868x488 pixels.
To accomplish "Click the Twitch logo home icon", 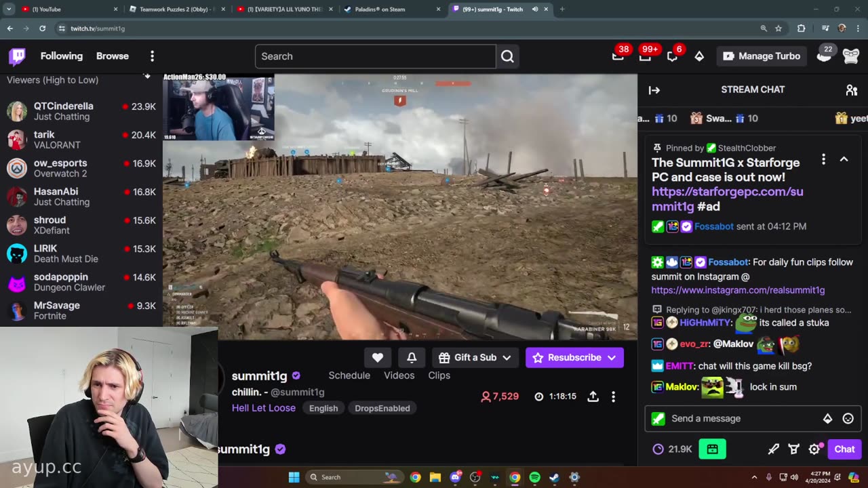I will [x=17, y=56].
